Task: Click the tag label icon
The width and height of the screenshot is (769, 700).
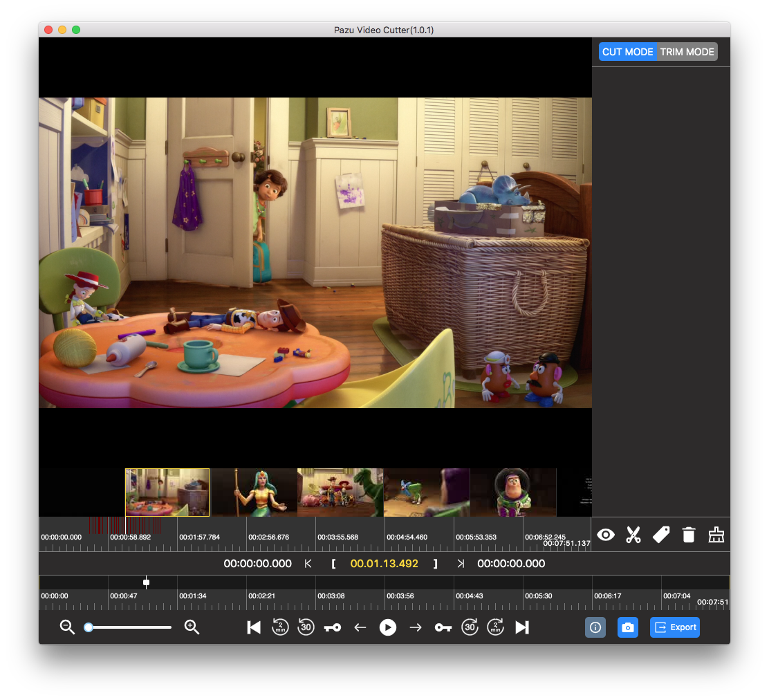Action: (661, 535)
